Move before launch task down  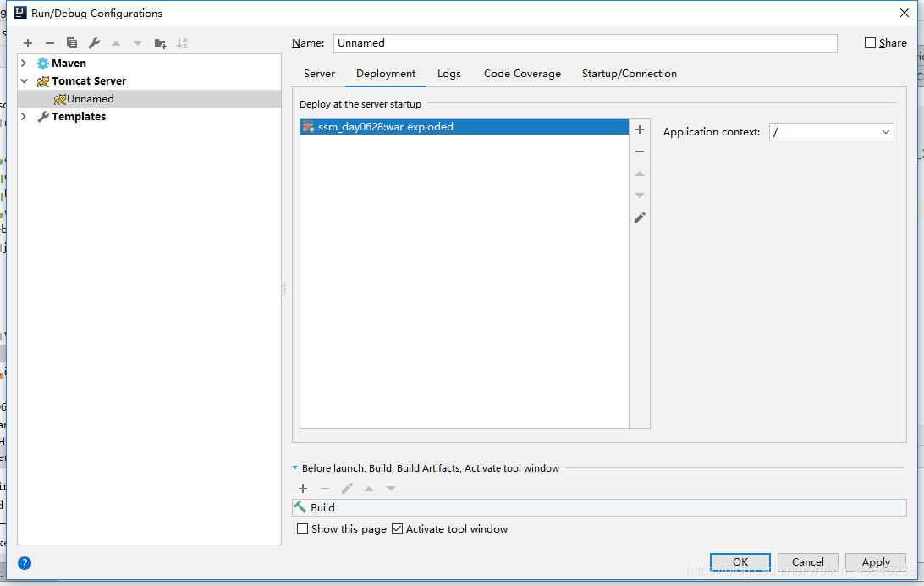pos(391,489)
